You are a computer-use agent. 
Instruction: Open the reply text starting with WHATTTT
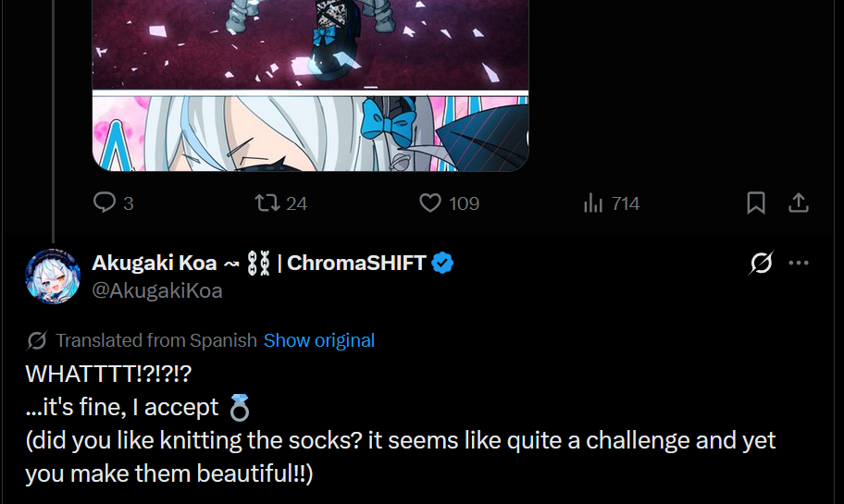[401, 424]
